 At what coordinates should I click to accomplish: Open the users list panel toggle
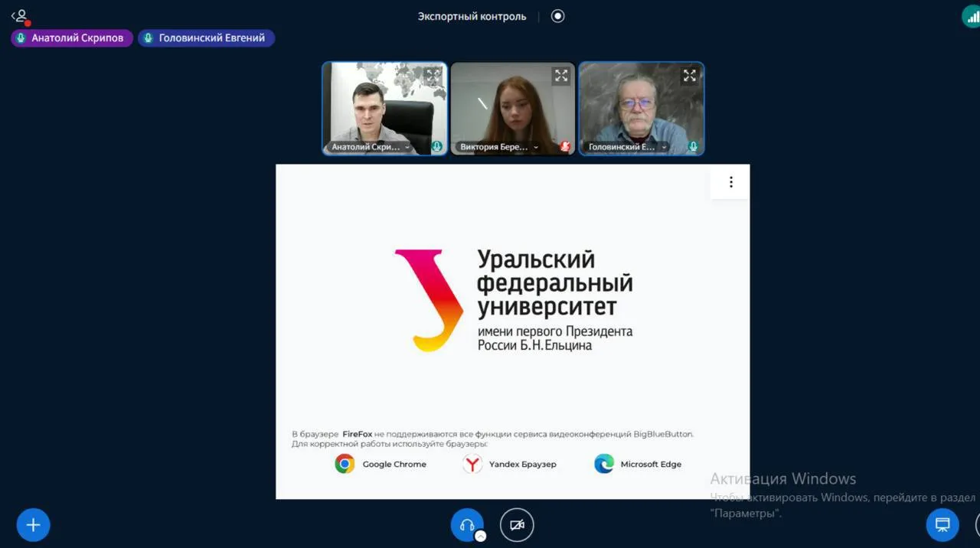click(x=20, y=16)
